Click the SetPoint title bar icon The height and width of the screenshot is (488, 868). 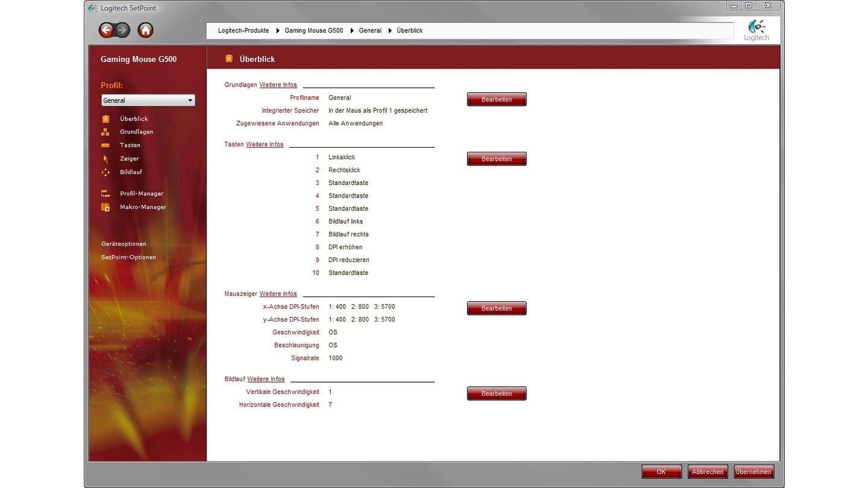(x=92, y=8)
